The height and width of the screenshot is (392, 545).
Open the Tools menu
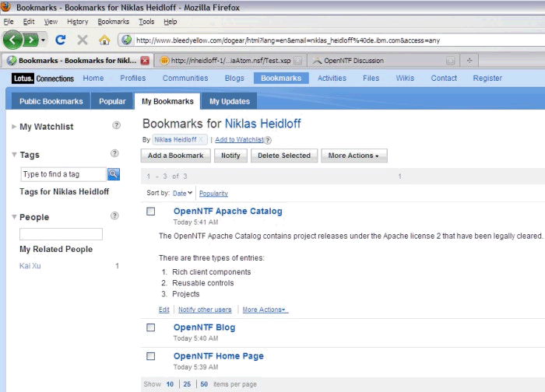pos(146,22)
